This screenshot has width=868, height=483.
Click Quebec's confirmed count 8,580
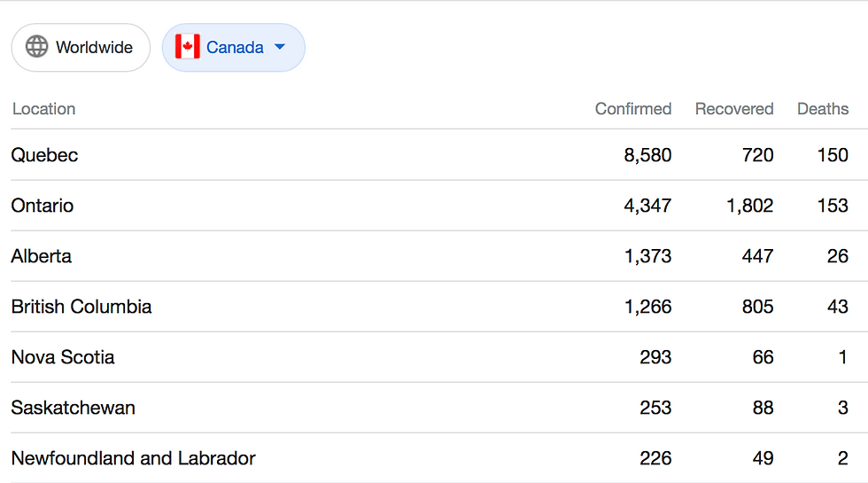[647, 155]
